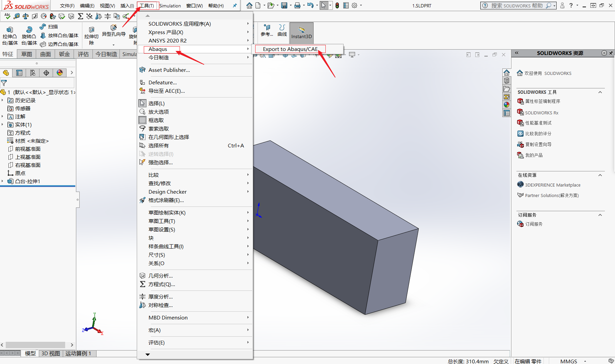This screenshot has width=615, height=364.
Task: Expand the Tools menu with the bottom arrow
Action: (x=148, y=355)
